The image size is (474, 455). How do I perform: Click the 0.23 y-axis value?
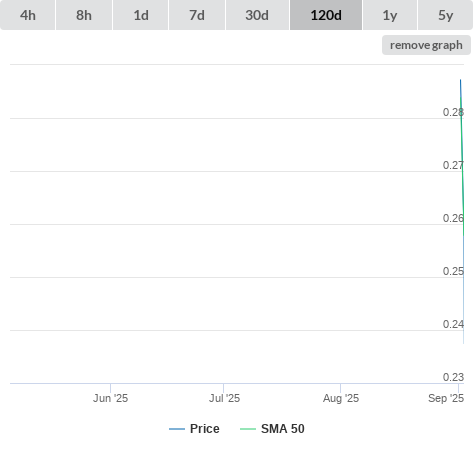[453, 377]
